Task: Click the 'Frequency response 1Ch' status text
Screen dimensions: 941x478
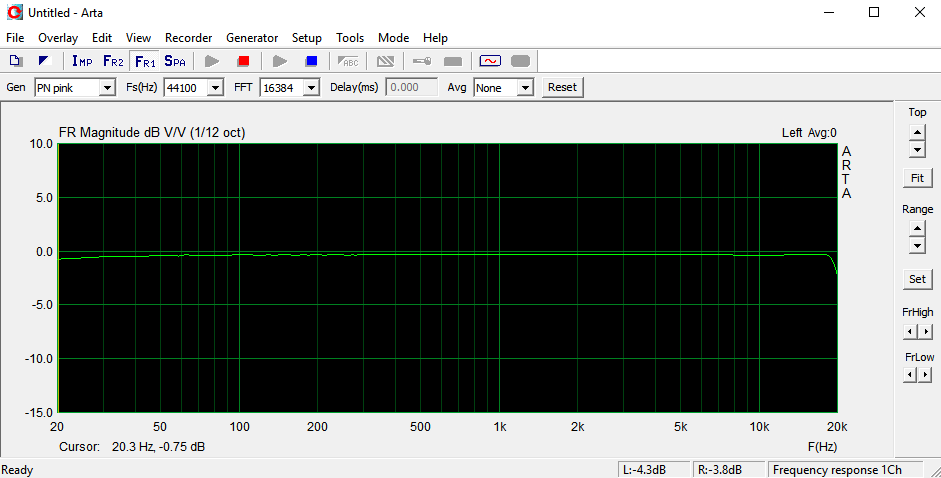Action: (837, 470)
